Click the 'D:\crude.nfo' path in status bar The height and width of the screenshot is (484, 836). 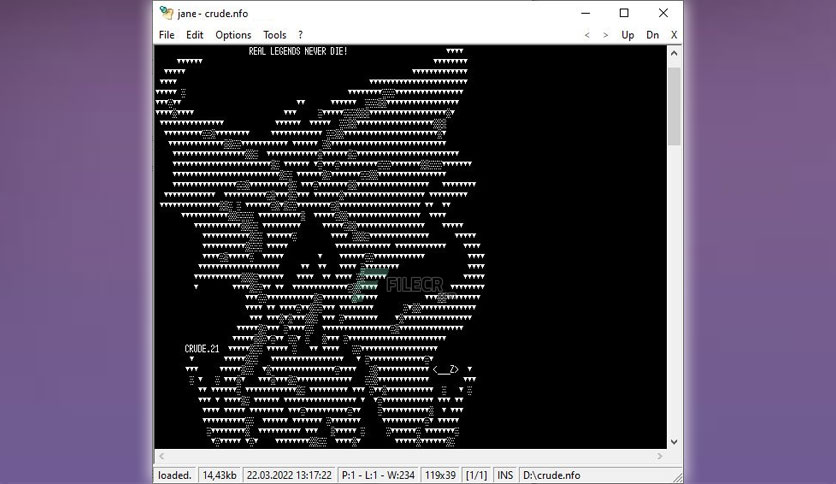coord(552,475)
